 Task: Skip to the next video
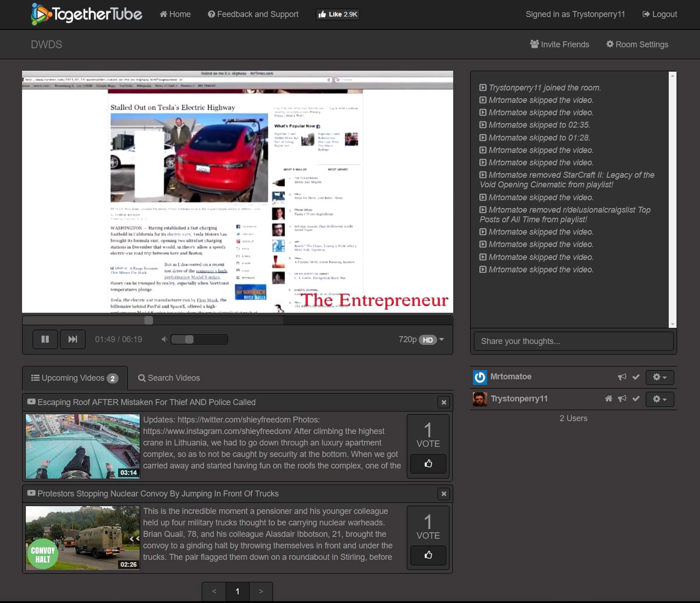72,339
